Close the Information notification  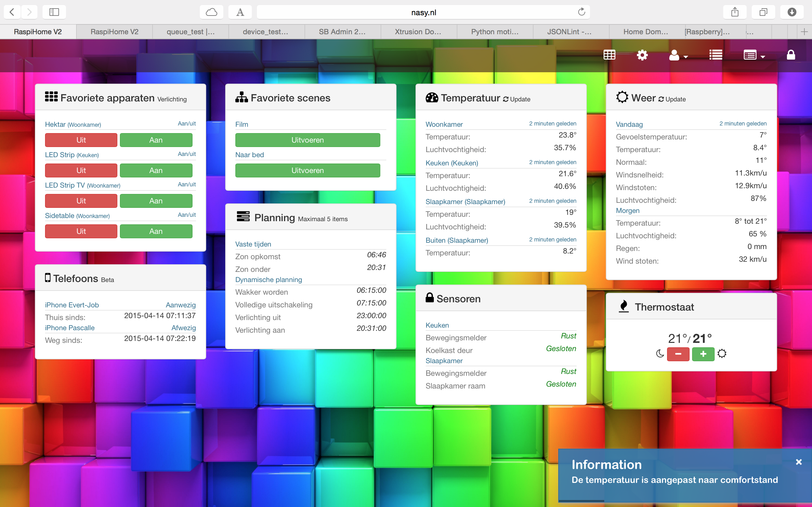[799, 462]
